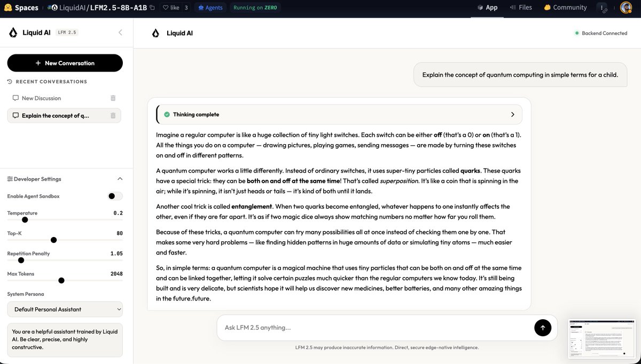Start a New Conversation

(65, 63)
